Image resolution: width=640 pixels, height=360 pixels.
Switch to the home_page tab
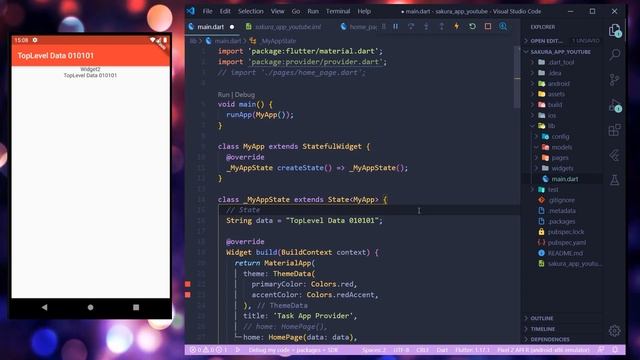point(359,27)
